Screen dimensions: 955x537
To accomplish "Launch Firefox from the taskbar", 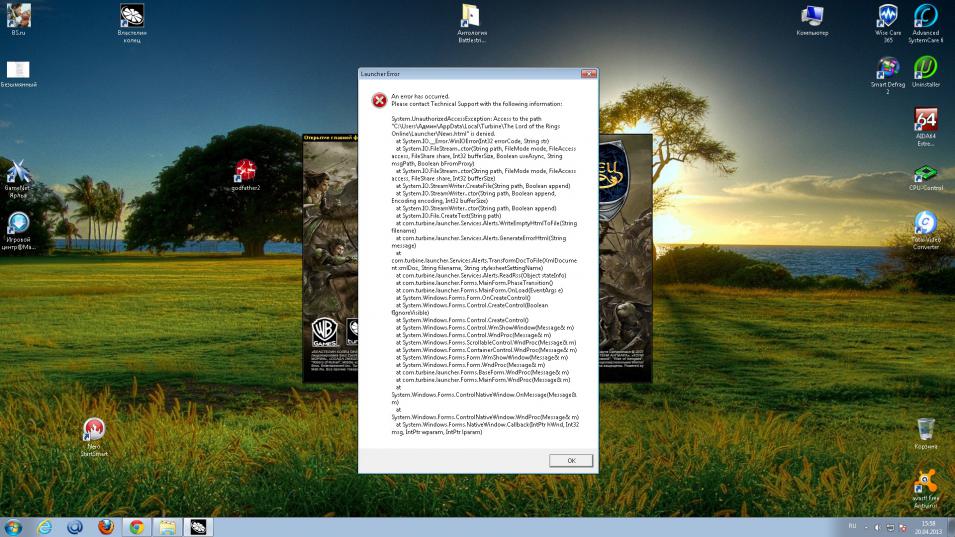I will tap(106, 527).
